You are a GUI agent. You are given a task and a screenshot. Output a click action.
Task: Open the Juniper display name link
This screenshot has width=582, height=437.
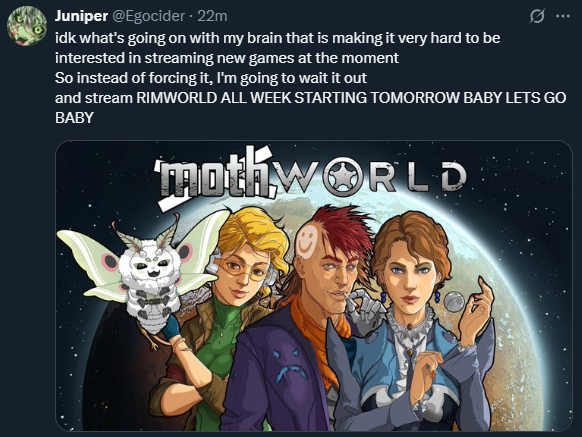[81, 16]
